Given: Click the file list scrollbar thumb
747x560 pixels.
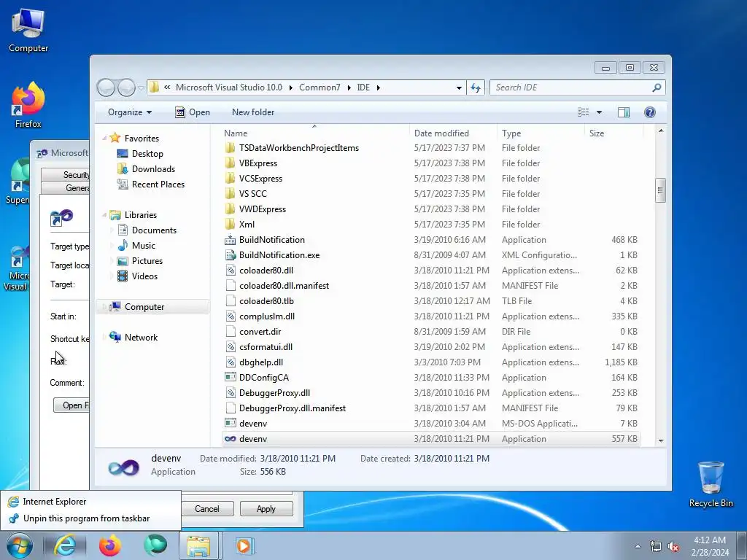Looking at the screenshot, I should pos(660,190).
